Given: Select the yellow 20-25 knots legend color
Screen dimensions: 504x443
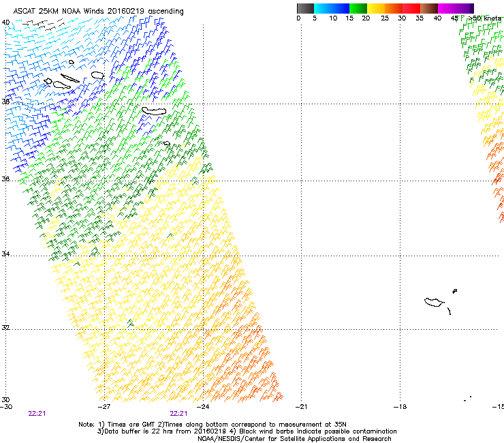Looking at the screenshot, I should point(376,8).
